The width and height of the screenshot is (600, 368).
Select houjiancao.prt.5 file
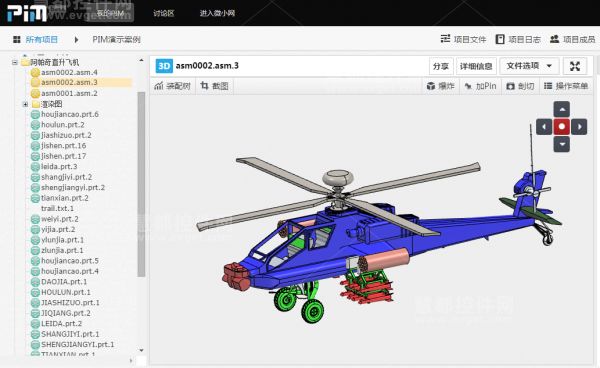(70, 261)
